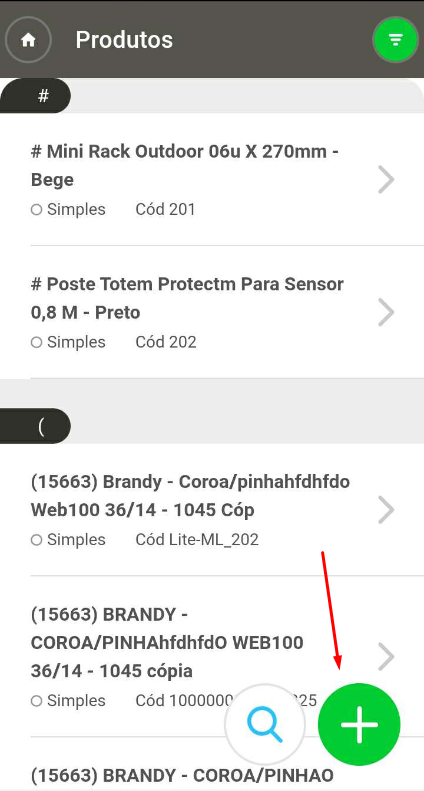Toggle Simples radio for Cód Lite-ML_202
The width and height of the screenshot is (424, 791).
coord(36,540)
